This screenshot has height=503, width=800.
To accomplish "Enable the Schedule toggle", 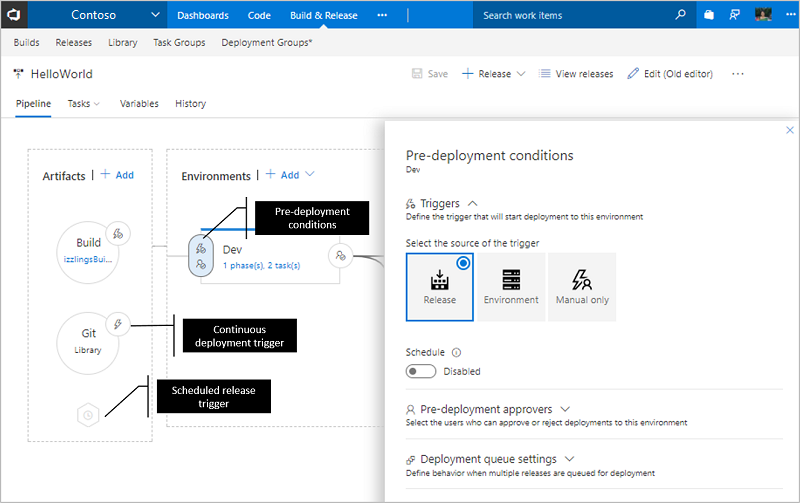I will [421, 371].
